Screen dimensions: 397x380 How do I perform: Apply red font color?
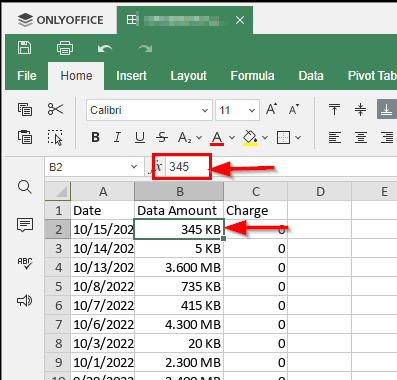coord(217,138)
